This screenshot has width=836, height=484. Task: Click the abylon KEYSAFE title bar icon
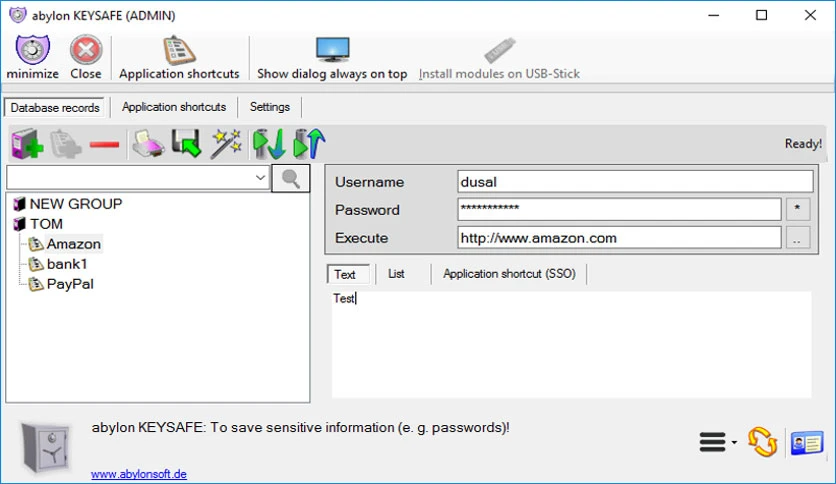pyautogui.click(x=18, y=15)
